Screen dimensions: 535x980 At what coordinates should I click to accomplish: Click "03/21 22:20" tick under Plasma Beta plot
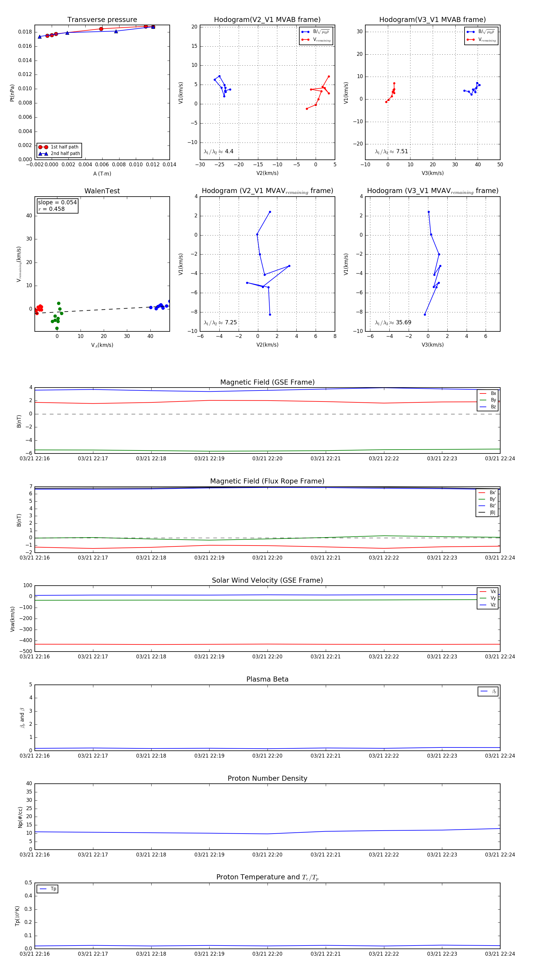pyautogui.click(x=267, y=756)
